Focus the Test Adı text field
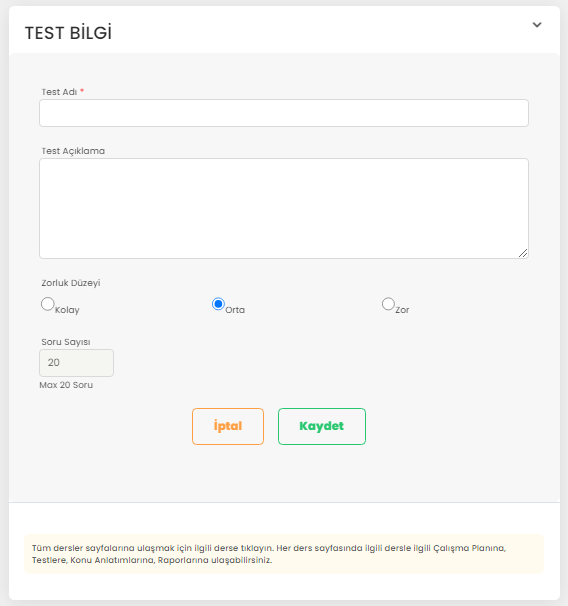The image size is (568, 606). [284, 113]
